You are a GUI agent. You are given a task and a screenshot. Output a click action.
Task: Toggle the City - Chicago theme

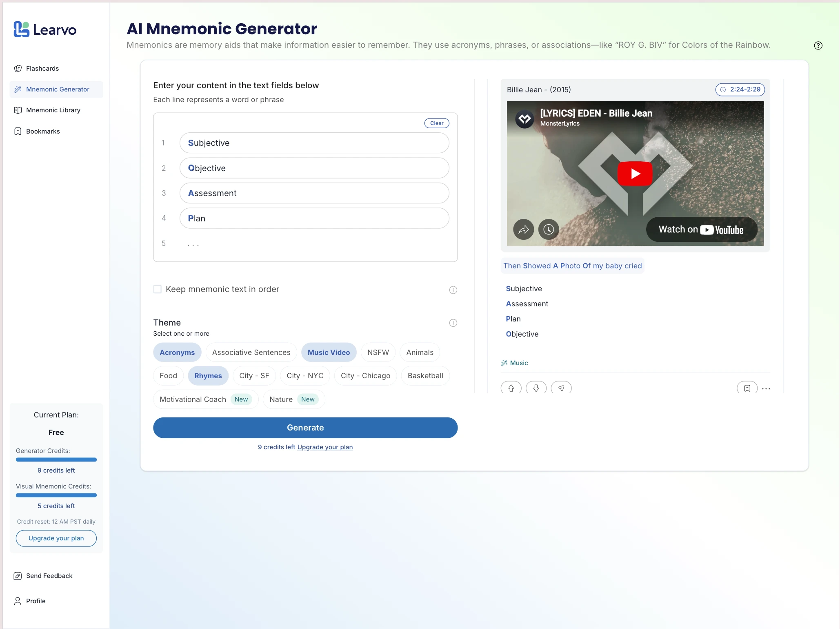[x=365, y=375]
